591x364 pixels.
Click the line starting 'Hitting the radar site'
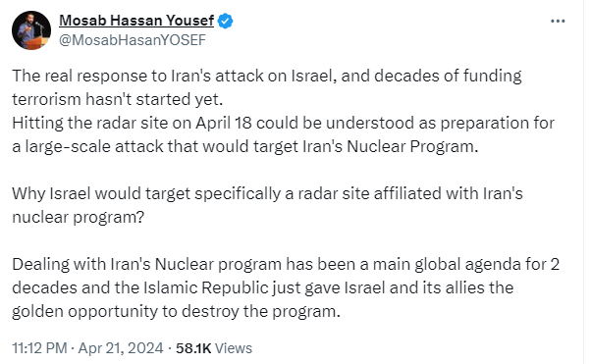point(283,124)
